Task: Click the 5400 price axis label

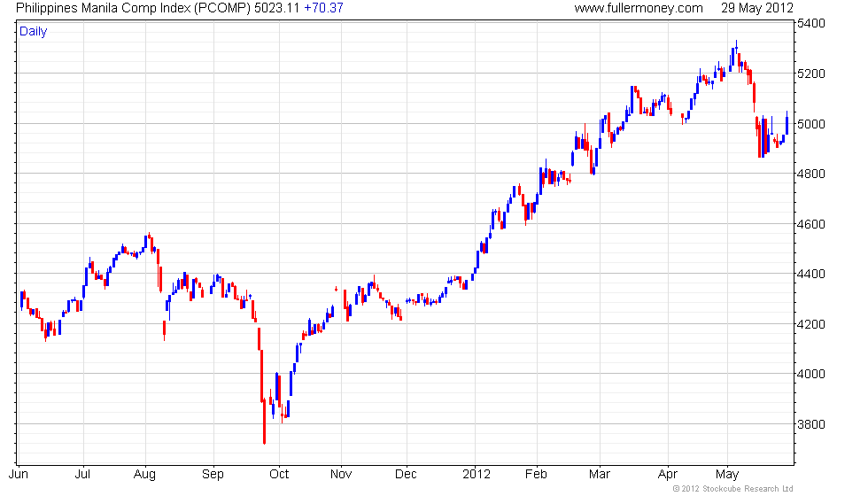Action: [x=811, y=23]
